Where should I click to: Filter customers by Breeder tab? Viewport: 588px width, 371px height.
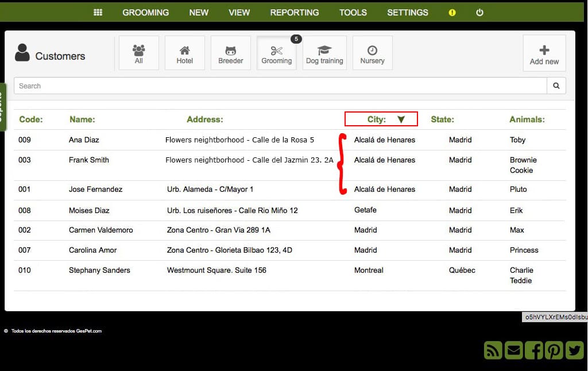[x=231, y=53]
